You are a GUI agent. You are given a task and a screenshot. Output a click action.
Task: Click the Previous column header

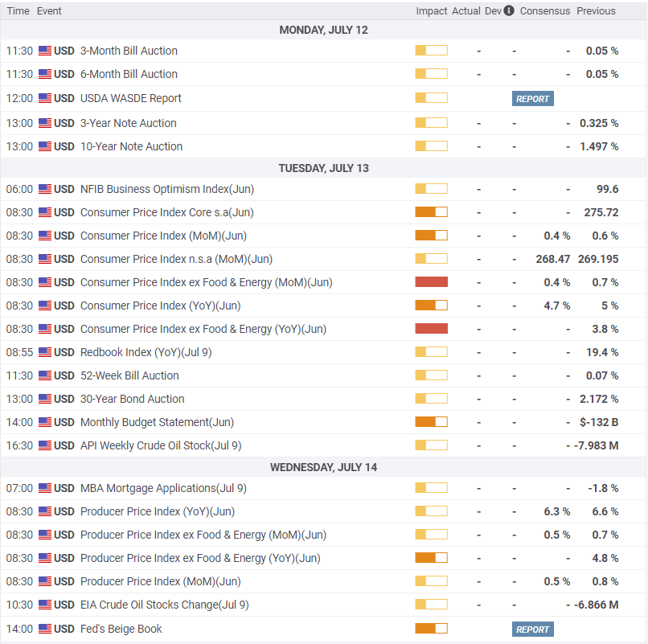[x=596, y=11]
